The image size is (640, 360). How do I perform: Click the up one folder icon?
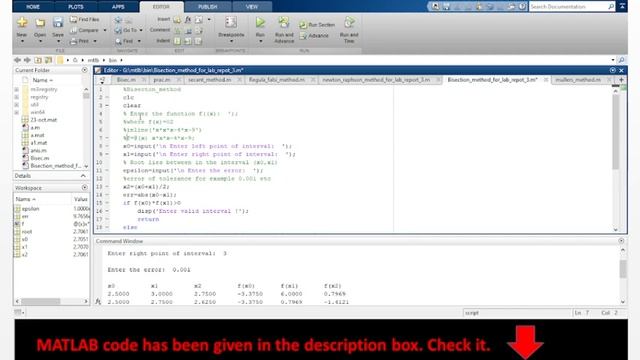tap(38, 60)
